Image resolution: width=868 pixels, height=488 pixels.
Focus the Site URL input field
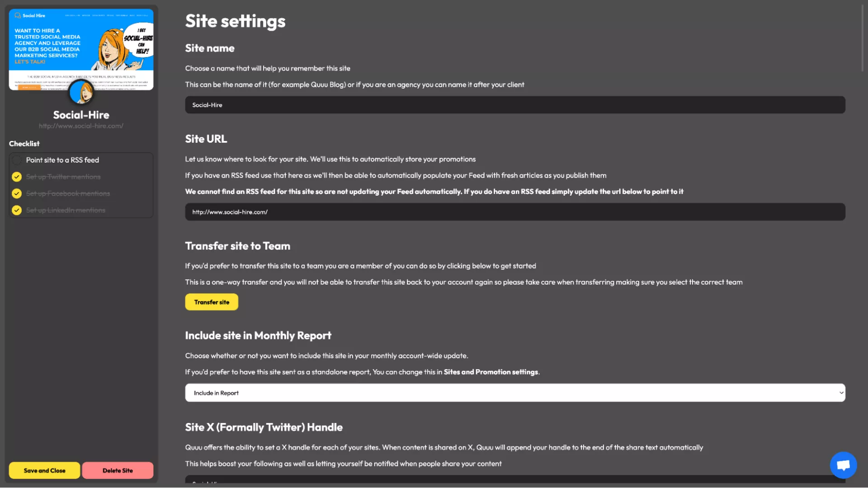[x=514, y=212]
